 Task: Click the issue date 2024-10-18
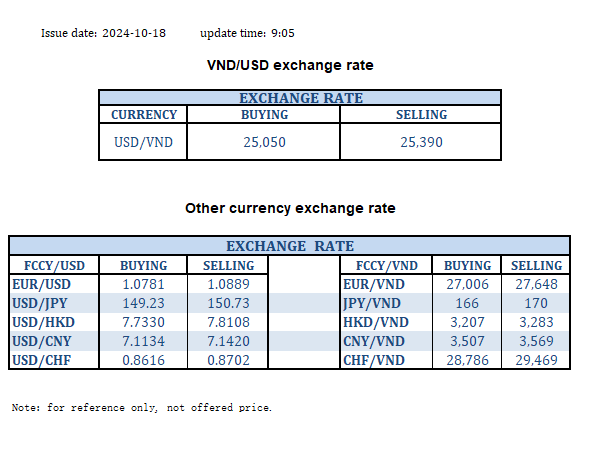[x=134, y=33]
